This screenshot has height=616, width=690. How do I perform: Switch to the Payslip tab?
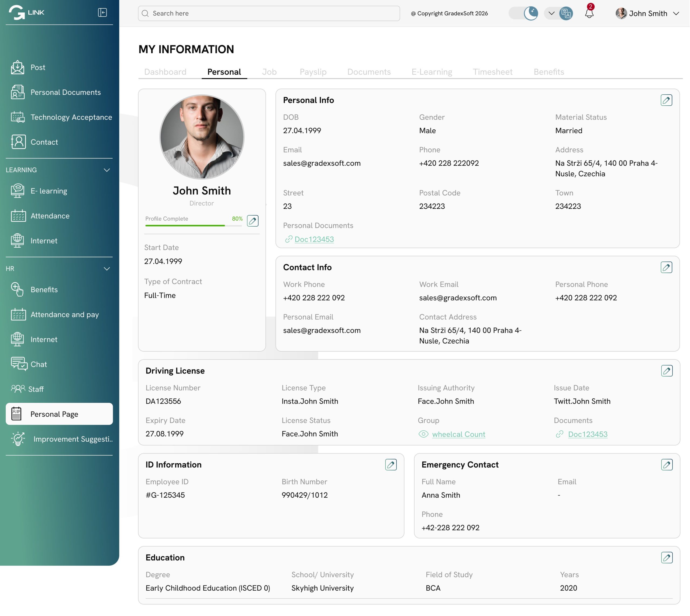pyautogui.click(x=313, y=72)
